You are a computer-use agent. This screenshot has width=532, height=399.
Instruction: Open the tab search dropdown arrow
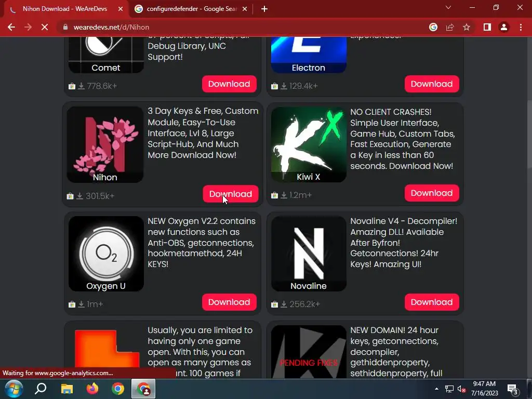pyautogui.click(x=448, y=7)
